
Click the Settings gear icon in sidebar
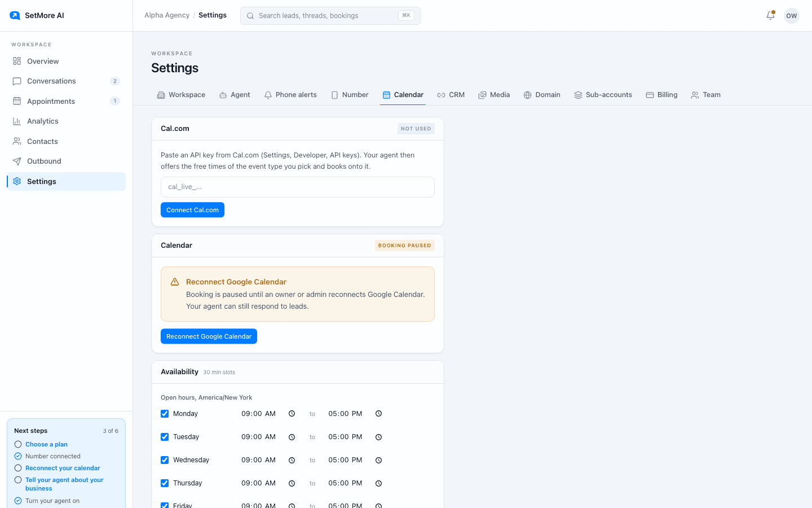click(x=17, y=181)
